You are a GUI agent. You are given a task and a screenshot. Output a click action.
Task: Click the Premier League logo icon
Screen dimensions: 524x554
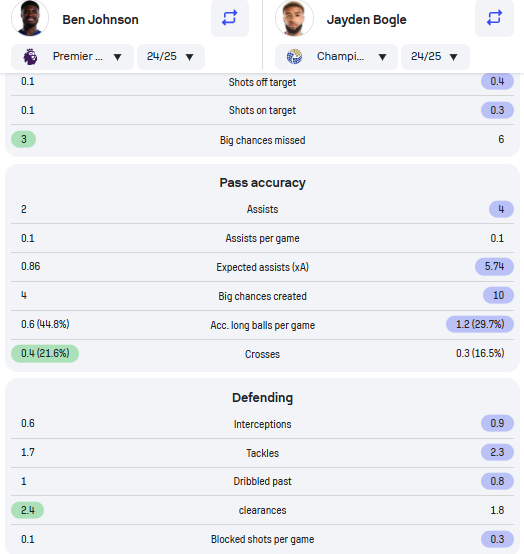click(x=30, y=57)
